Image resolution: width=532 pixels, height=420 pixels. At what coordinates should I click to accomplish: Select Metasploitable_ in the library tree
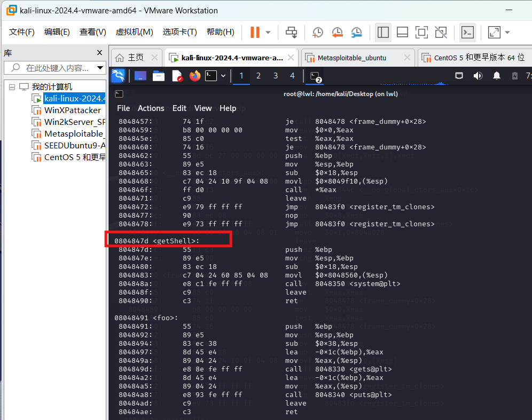click(x=75, y=133)
